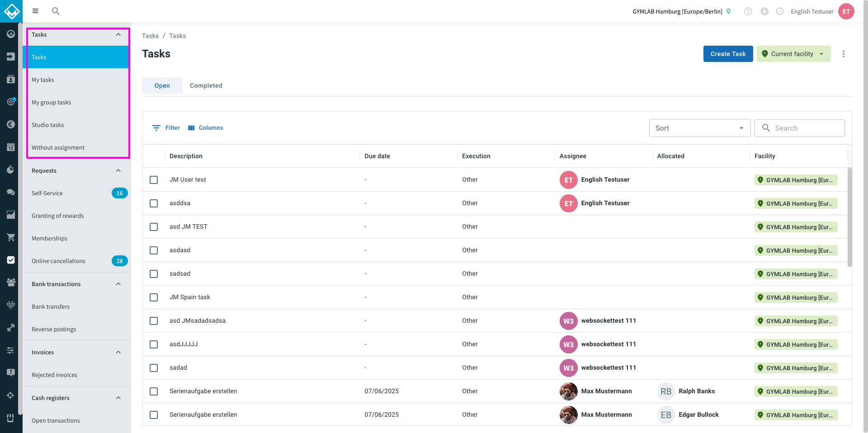Open the Current facility dropdown
868x433 pixels.
[x=793, y=54]
